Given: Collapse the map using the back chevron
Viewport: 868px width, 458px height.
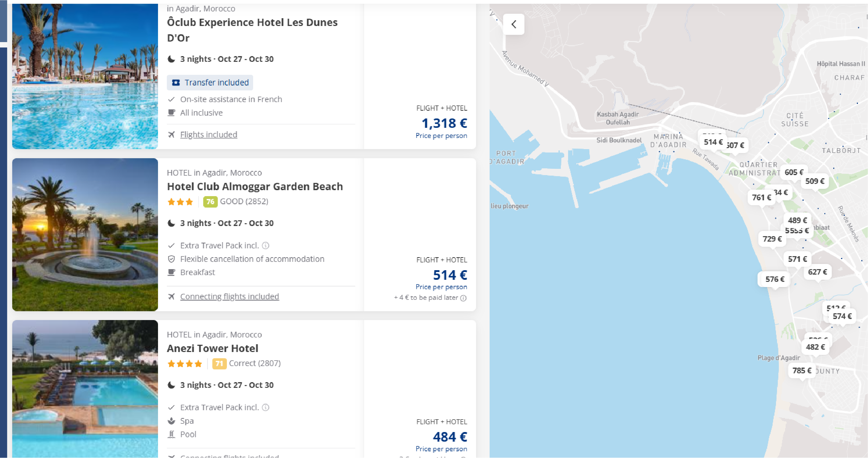Looking at the screenshot, I should point(514,24).
